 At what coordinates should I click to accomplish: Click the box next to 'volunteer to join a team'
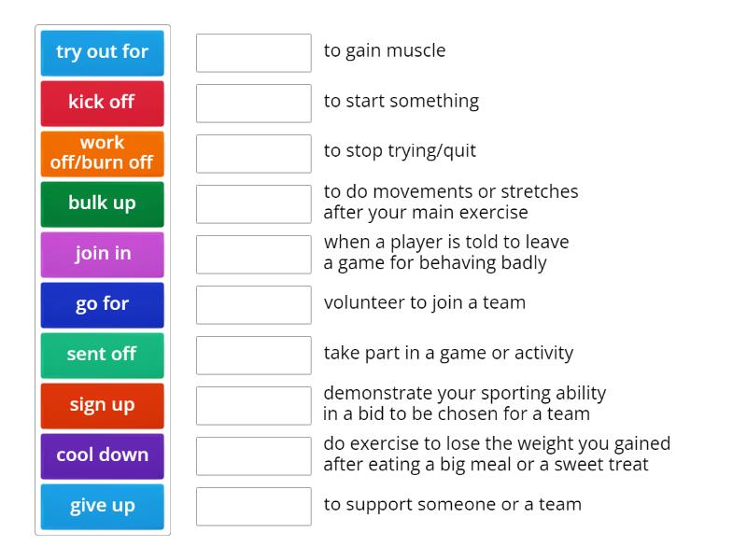click(253, 304)
